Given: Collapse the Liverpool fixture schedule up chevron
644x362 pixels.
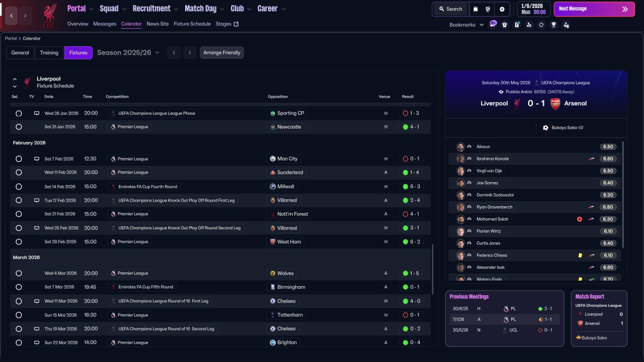Looking at the screenshot, I should point(15,79).
